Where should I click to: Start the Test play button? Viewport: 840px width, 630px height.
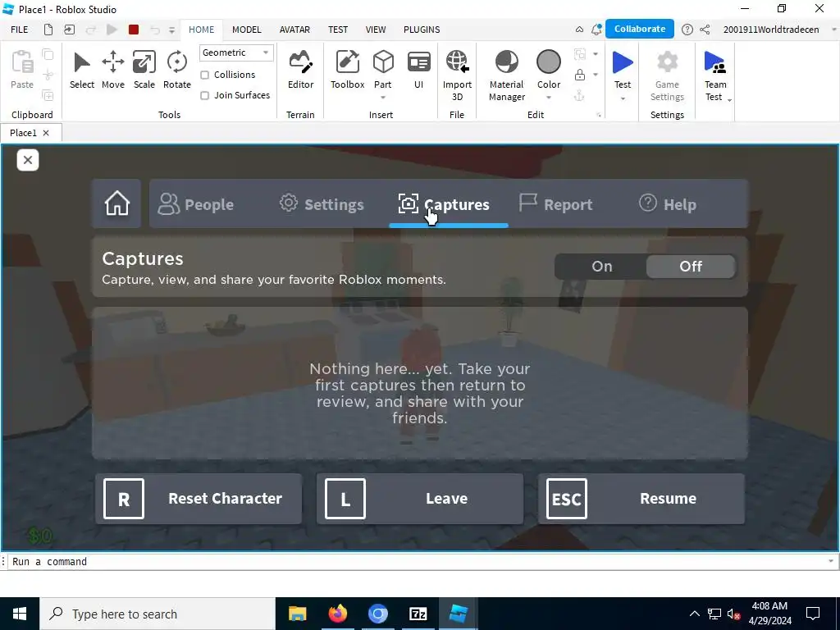pos(623,63)
